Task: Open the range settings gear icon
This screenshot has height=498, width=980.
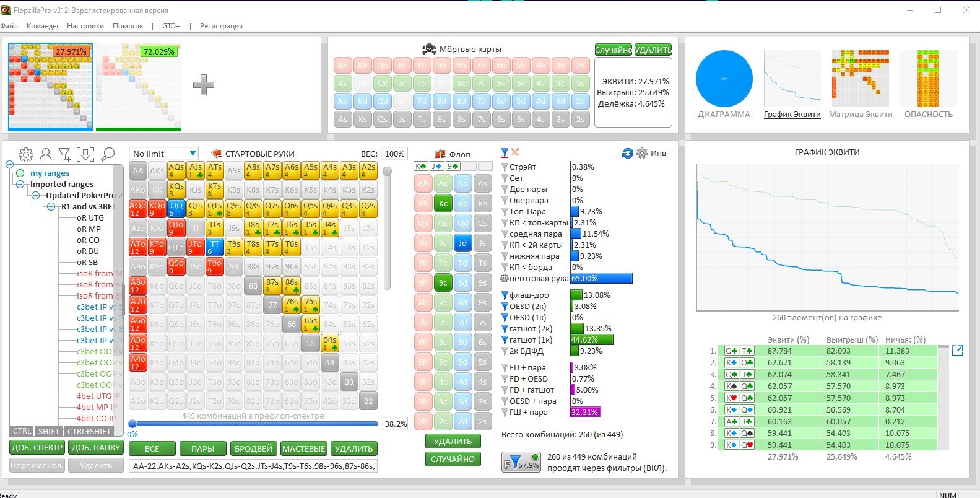Action: tap(26, 154)
